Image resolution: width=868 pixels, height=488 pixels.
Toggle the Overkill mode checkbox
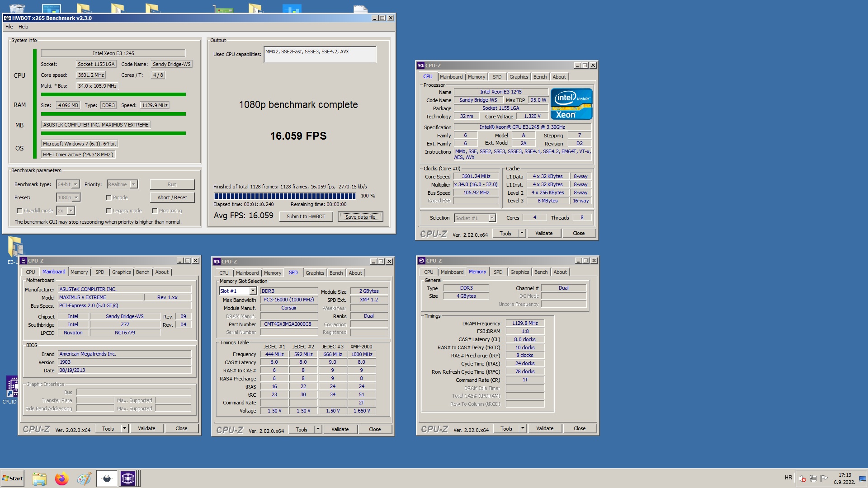pos(19,211)
